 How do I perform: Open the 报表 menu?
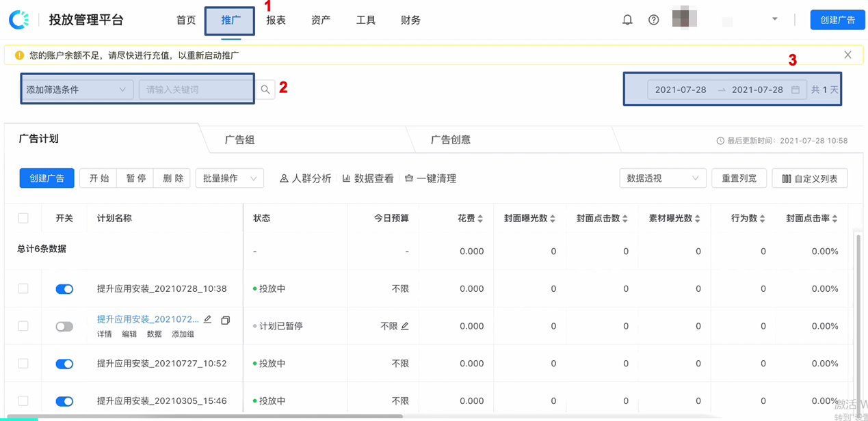[x=276, y=20]
